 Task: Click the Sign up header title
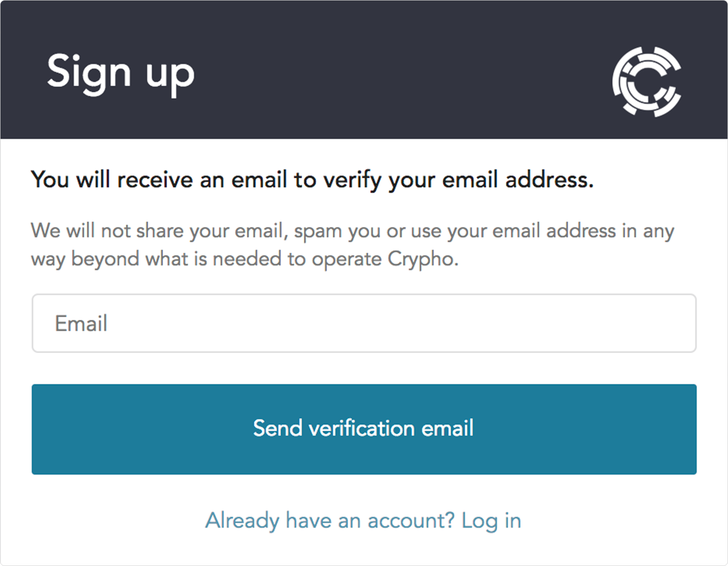point(120,73)
